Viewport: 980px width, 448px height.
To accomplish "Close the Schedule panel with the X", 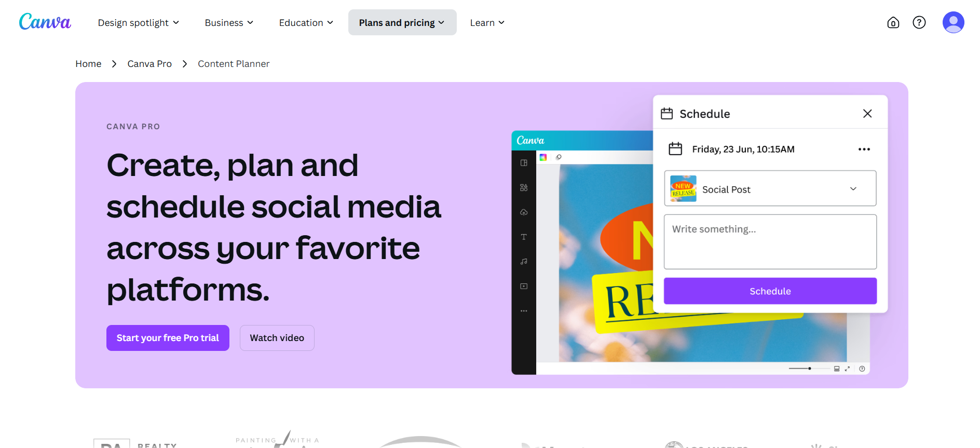I will point(867,114).
